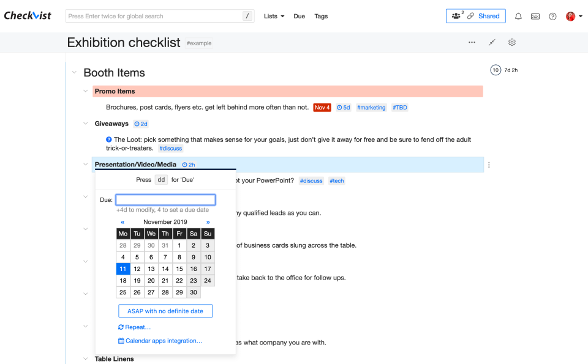Screen dimensions: 588x364
Task: Collapse the Booth Items section
Action: click(74, 73)
